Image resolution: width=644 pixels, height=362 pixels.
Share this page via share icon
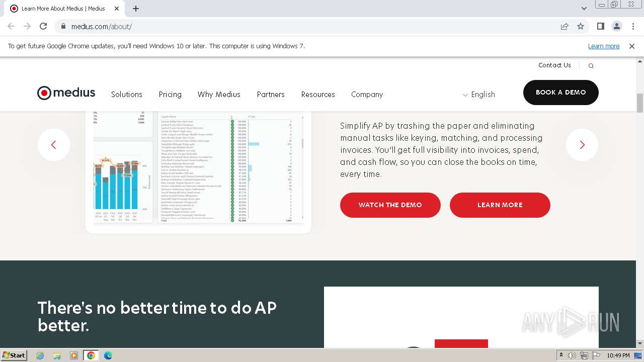(x=565, y=26)
